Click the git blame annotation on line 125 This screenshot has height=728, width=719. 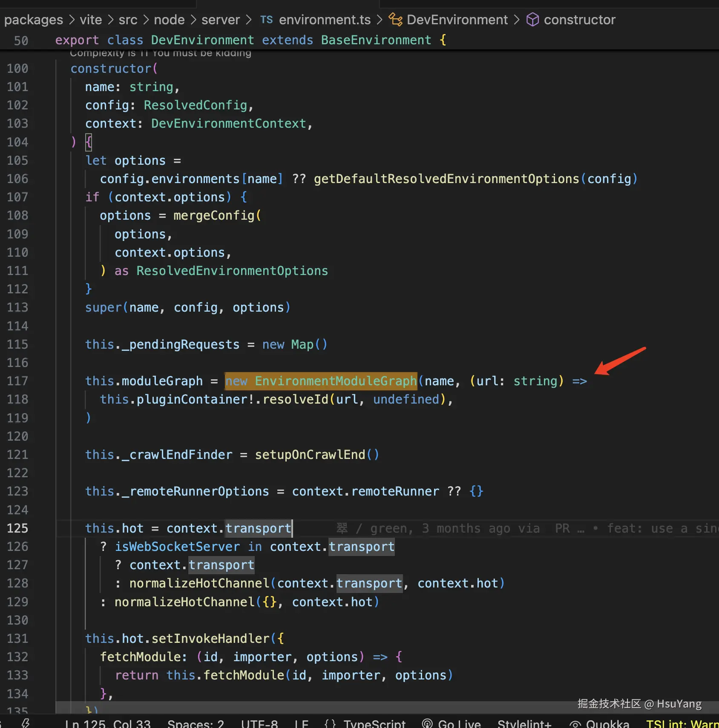527,528
